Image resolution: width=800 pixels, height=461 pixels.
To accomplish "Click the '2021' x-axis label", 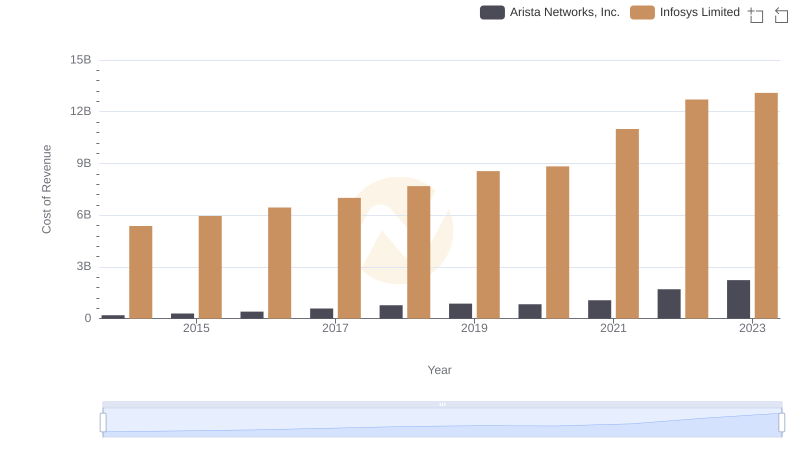I will click(613, 328).
